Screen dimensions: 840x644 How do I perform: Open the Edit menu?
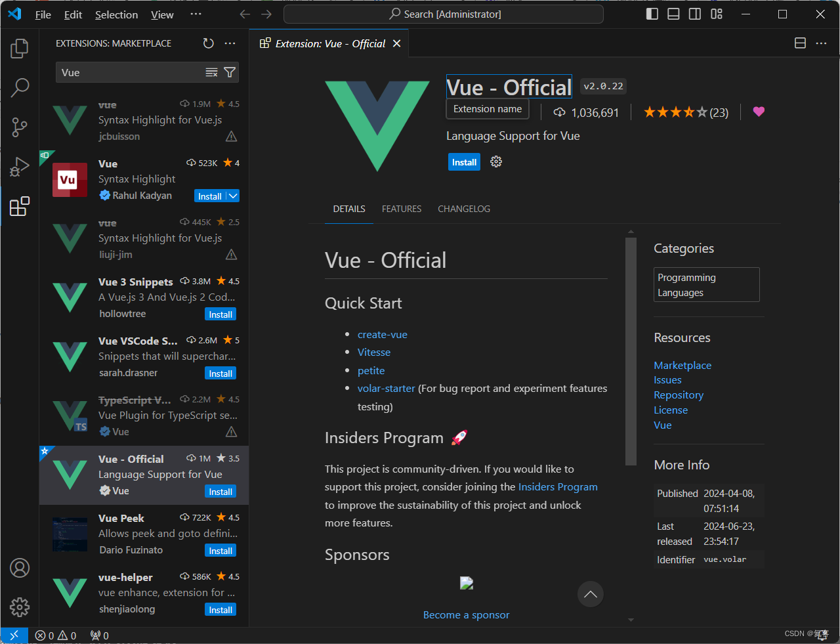pyautogui.click(x=73, y=14)
